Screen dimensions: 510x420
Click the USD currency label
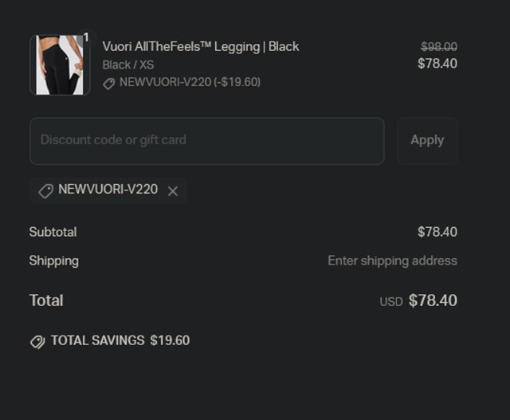click(391, 302)
